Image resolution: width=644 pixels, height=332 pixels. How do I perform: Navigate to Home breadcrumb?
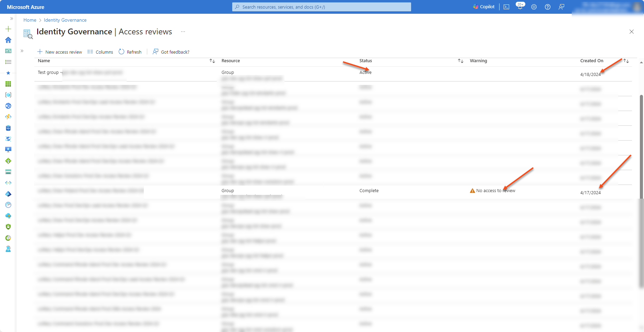pos(30,20)
